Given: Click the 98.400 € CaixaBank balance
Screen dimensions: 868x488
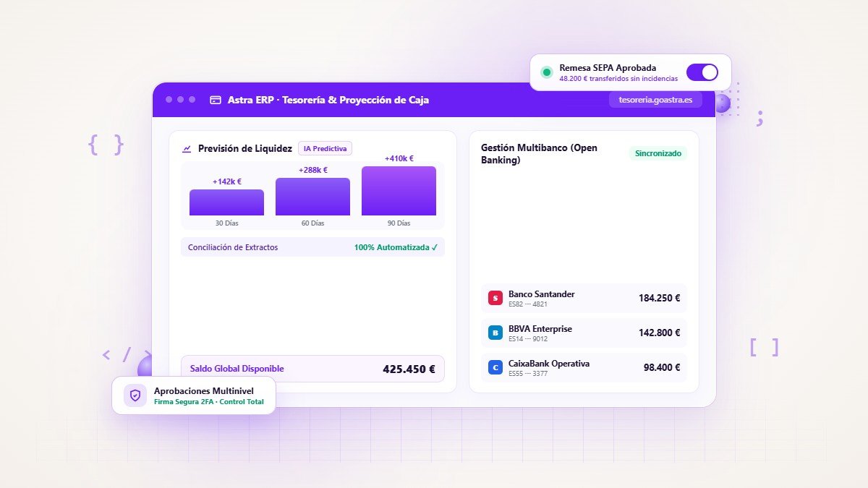Looking at the screenshot, I should coord(662,367).
